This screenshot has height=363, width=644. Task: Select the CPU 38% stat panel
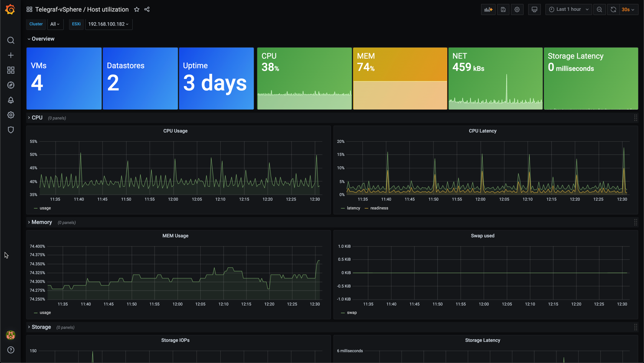click(304, 78)
